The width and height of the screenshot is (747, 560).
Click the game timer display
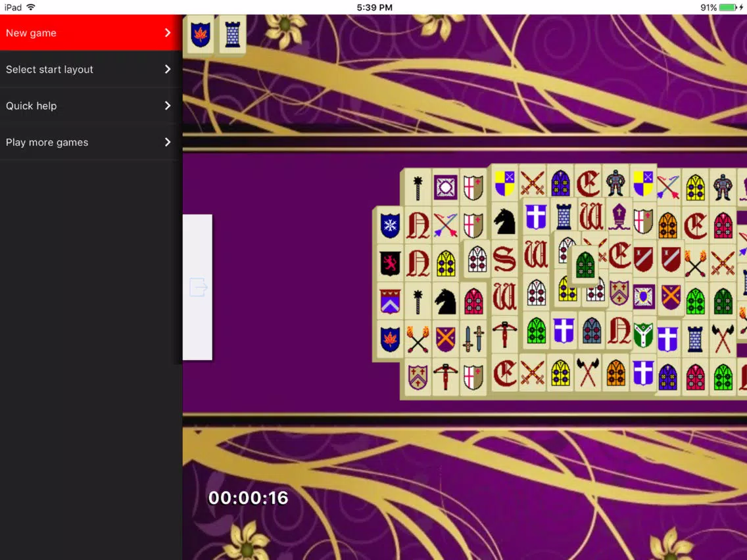coord(248,498)
